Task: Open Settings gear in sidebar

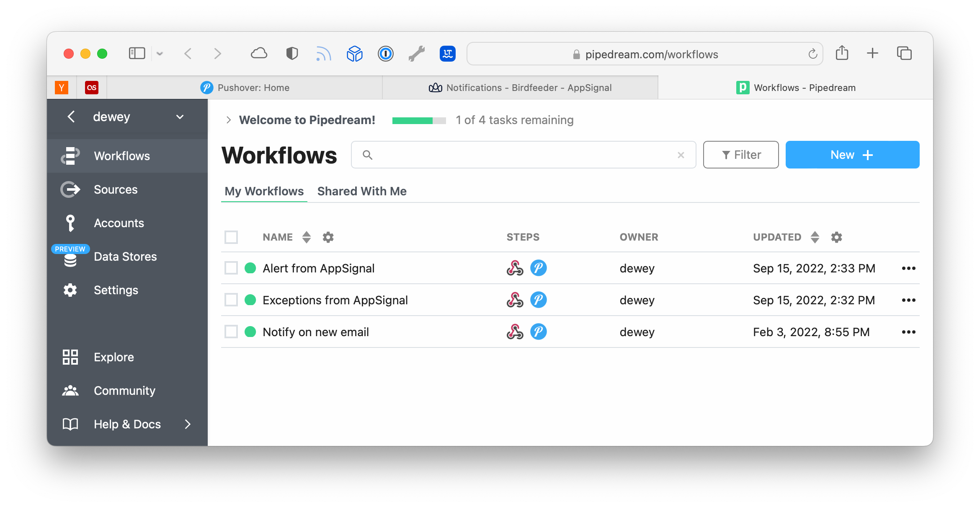Action: tap(70, 290)
